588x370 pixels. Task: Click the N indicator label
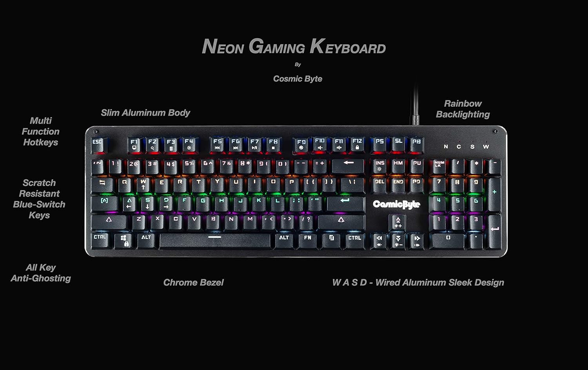[446, 147]
